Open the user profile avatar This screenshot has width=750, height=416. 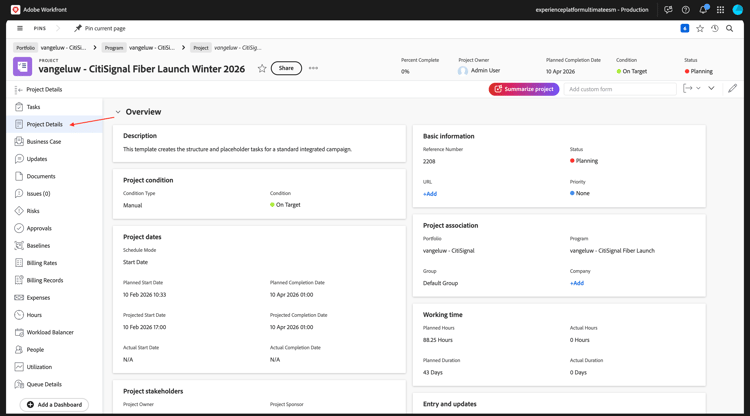click(x=738, y=10)
